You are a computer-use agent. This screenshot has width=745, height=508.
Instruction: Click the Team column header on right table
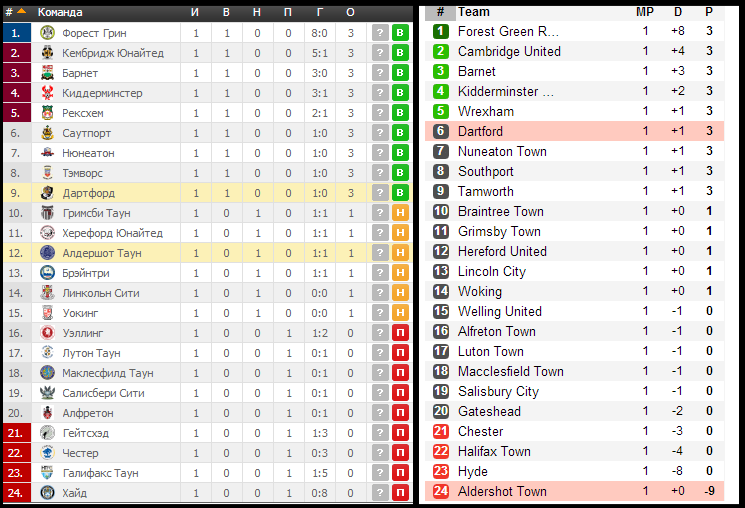[x=473, y=12]
